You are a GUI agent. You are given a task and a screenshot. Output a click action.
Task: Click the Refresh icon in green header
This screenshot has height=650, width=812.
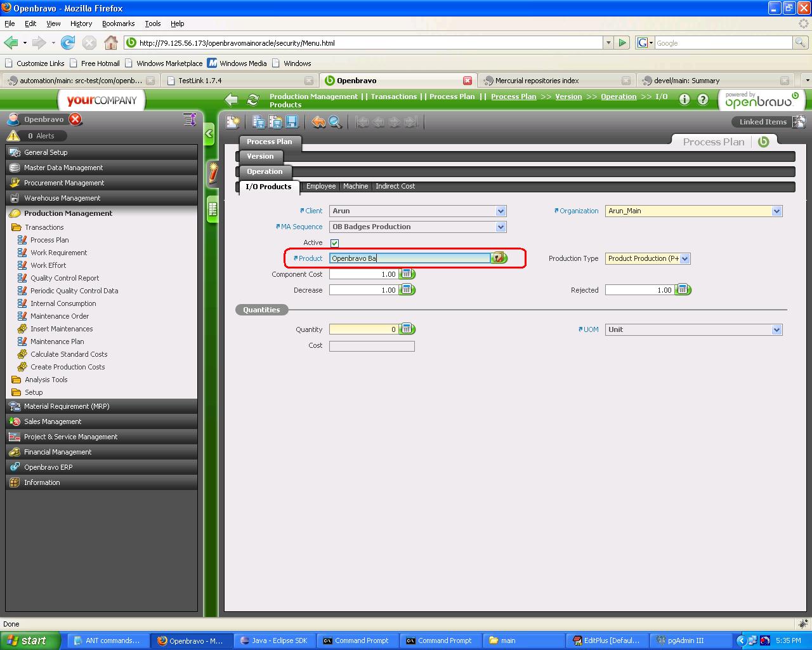[x=253, y=100]
